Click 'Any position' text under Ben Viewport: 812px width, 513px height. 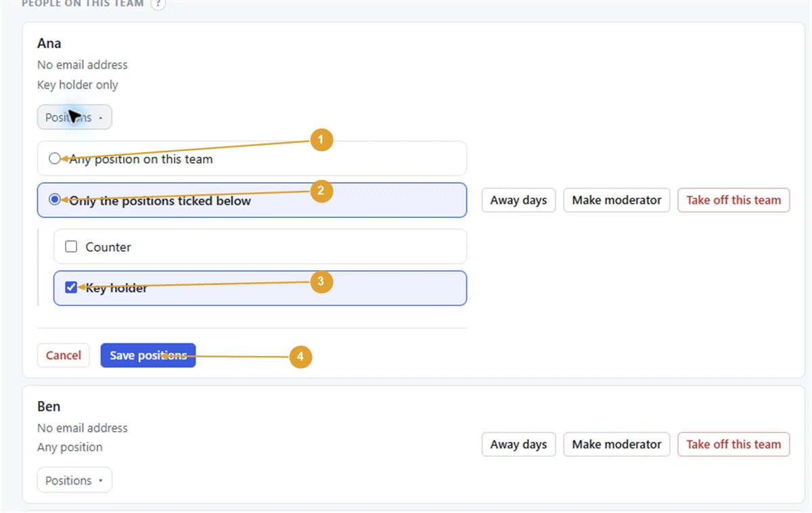coord(70,447)
